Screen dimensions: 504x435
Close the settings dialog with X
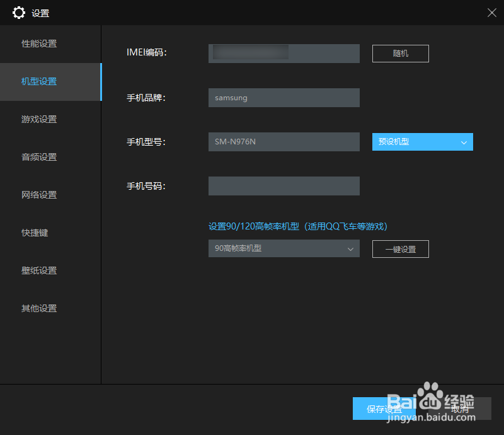click(x=492, y=13)
